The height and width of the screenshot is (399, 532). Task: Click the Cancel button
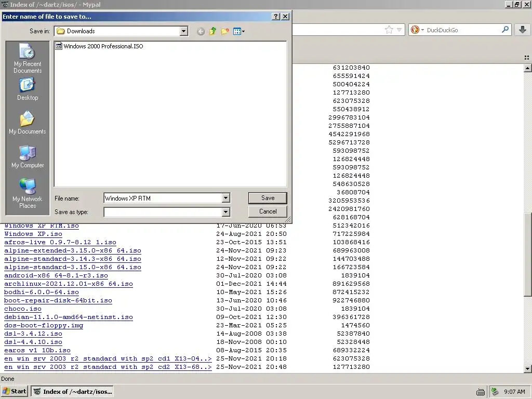tap(268, 211)
